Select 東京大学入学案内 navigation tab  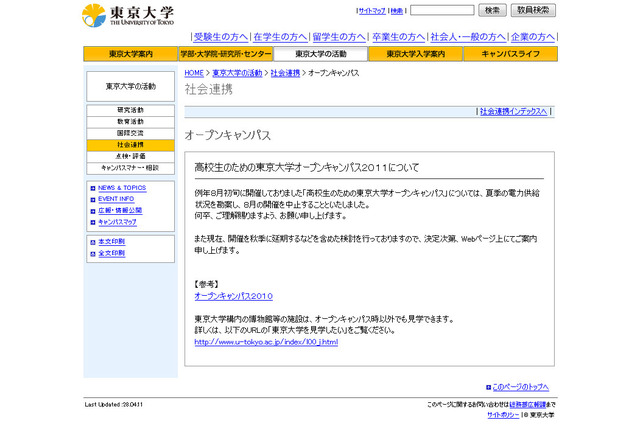[x=416, y=54]
